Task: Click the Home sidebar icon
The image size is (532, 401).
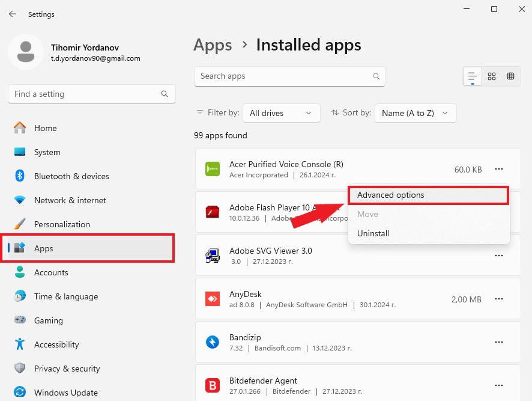Action: 20,128
